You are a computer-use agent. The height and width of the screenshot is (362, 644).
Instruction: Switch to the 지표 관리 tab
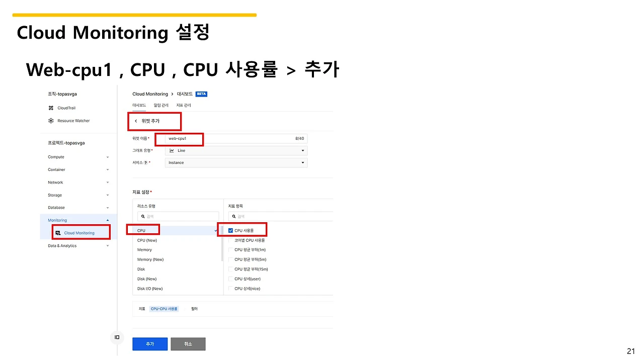[183, 105]
